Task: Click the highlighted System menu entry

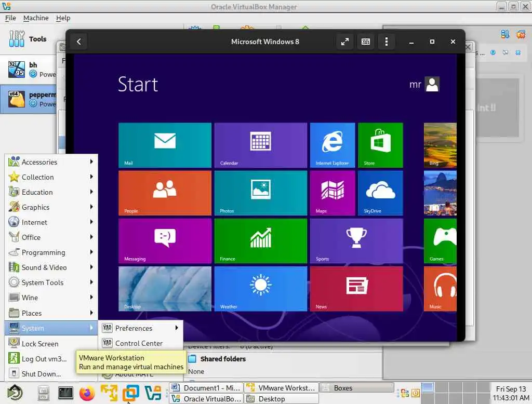Action: (x=51, y=328)
